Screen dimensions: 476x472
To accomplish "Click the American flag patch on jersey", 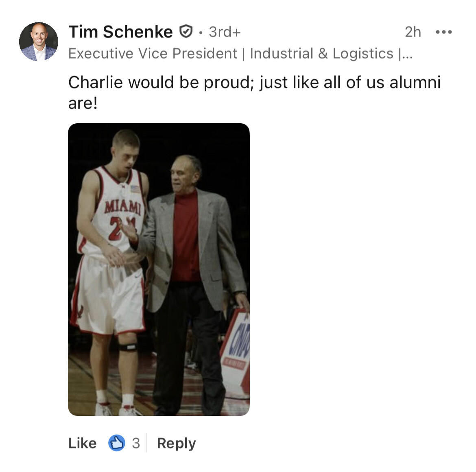I will (x=135, y=189).
